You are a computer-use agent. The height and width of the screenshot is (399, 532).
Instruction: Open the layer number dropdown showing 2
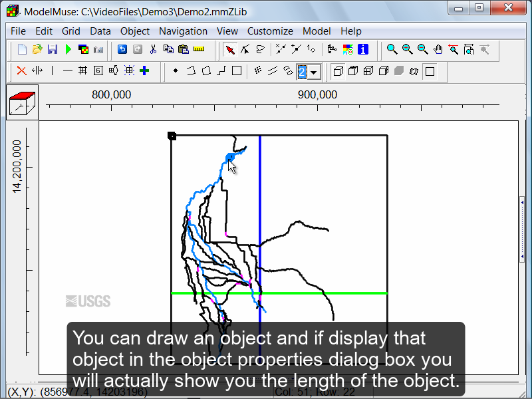point(315,71)
